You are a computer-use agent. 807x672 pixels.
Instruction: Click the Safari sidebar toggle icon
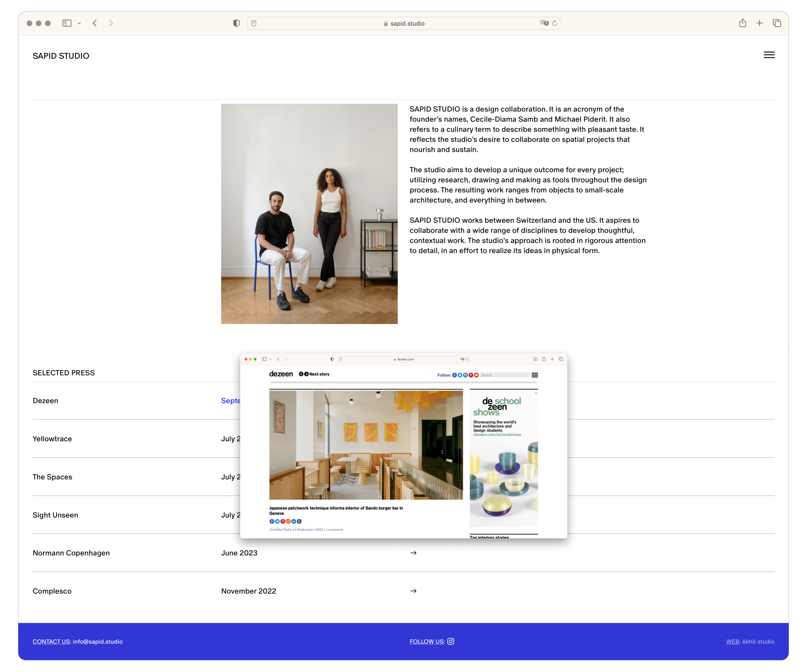coord(67,23)
